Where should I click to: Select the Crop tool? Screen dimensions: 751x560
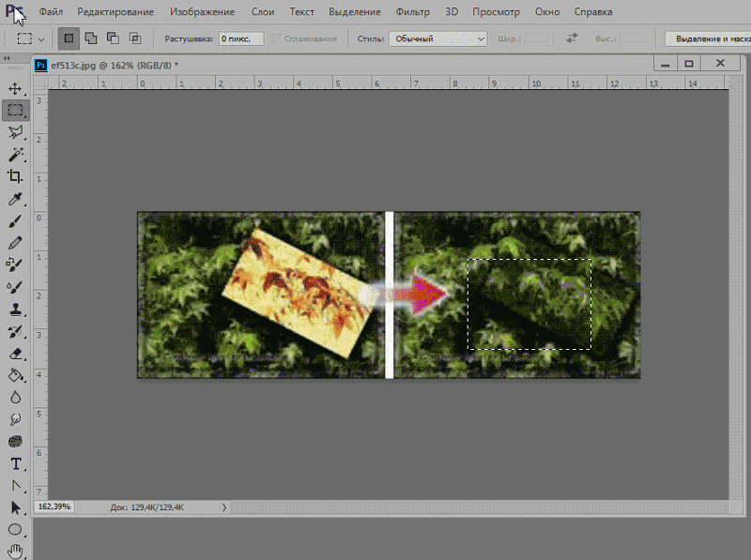click(15, 176)
